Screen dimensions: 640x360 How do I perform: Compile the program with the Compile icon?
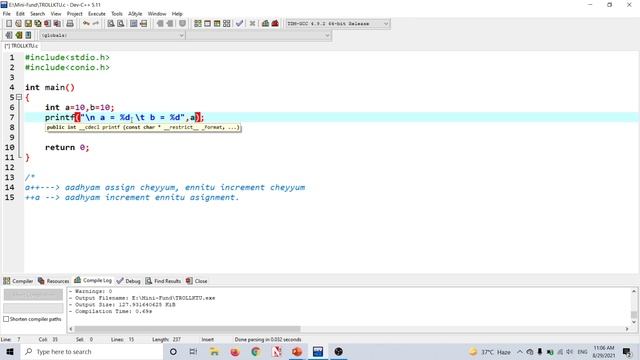point(198,24)
